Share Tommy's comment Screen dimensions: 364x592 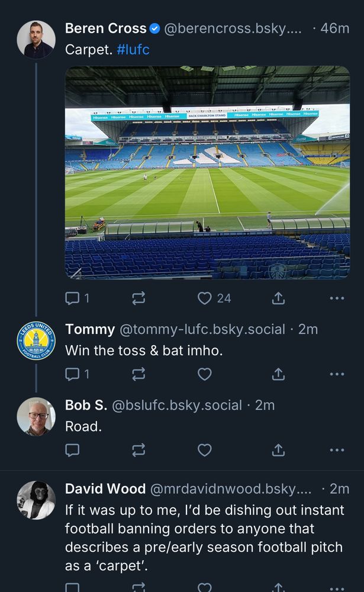[278, 374]
